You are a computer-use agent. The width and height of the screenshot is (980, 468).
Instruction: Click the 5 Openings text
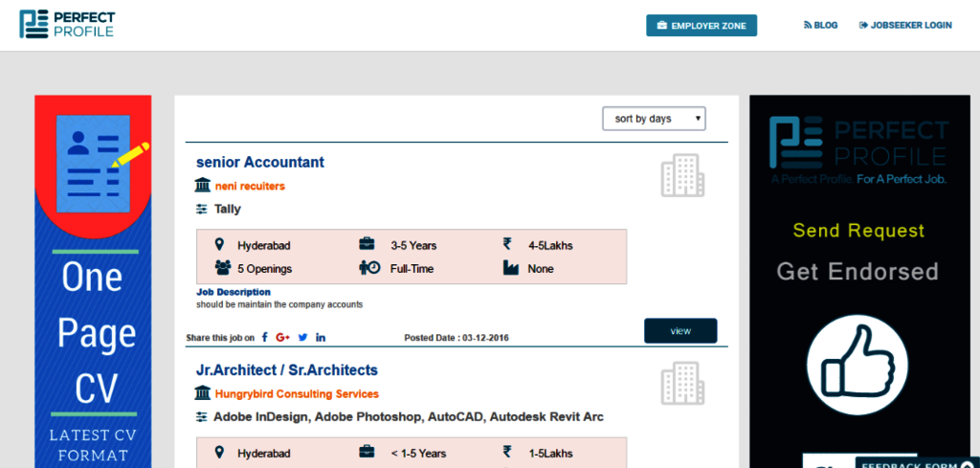(264, 269)
